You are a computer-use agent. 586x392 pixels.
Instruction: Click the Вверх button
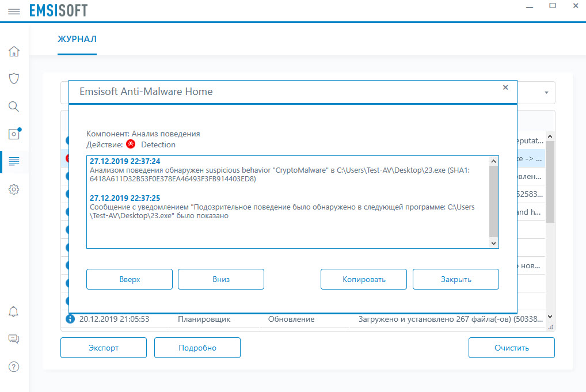coord(130,279)
